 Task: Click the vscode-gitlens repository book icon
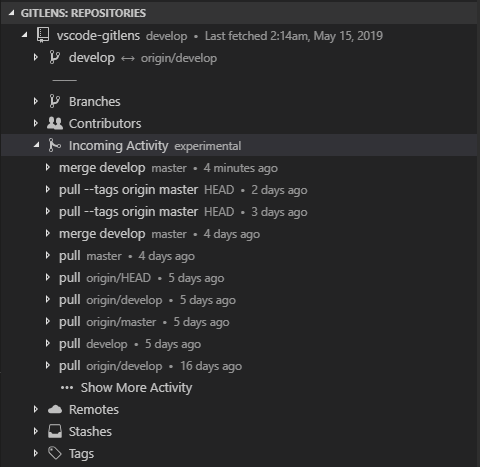pos(43,35)
